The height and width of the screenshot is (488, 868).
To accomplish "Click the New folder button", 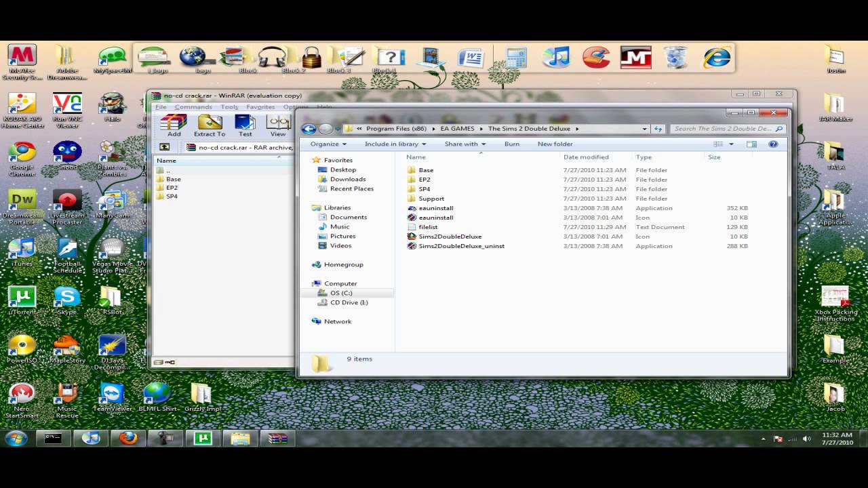I will tap(555, 144).
